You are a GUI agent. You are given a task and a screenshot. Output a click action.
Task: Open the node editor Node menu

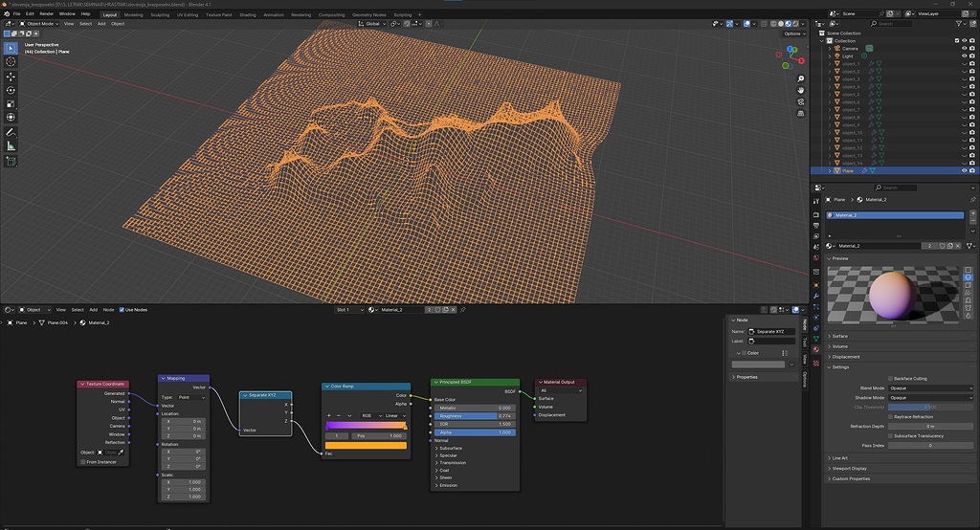108,309
